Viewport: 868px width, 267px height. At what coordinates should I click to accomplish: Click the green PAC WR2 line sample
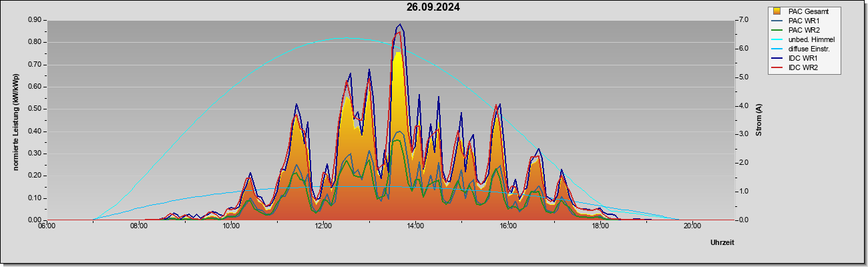point(777,30)
